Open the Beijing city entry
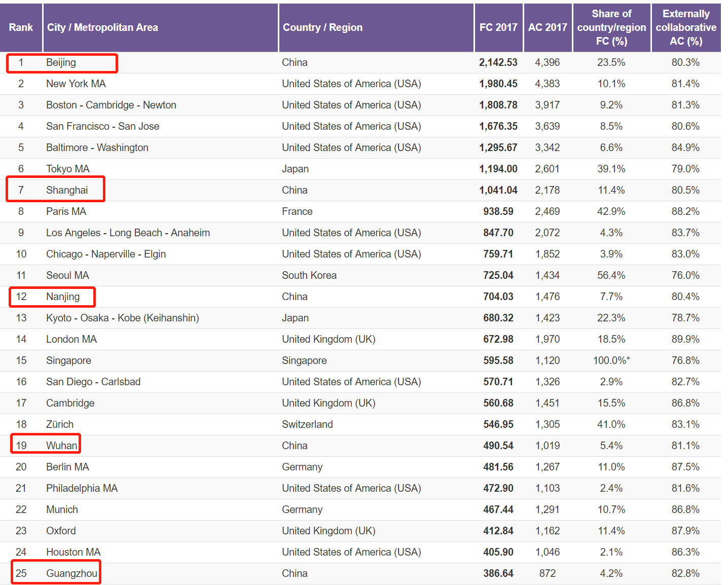Image resolution: width=728 pixels, height=585 pixels. [x=61, y=62]
